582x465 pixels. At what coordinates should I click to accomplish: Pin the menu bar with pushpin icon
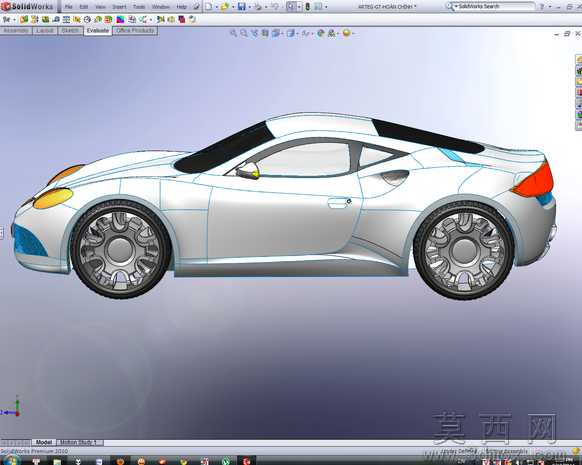pos(196,7)
